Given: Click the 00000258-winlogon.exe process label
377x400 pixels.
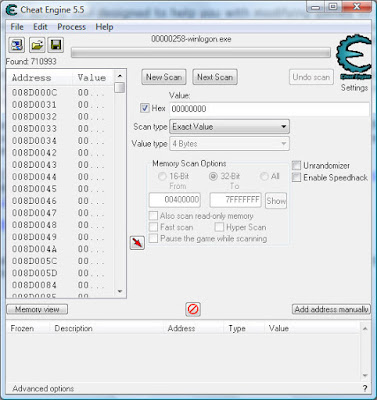Looking at the screenshot, I should coord(191,39).
